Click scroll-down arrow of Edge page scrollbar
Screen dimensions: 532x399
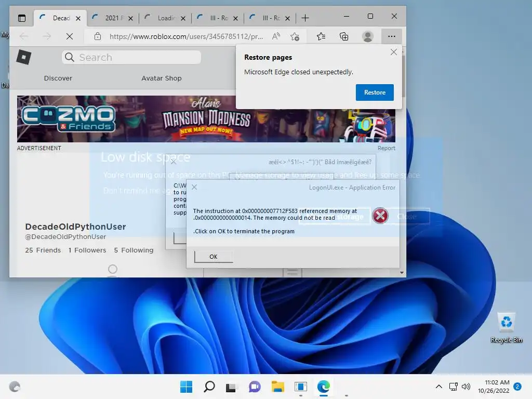pos(402,273)
